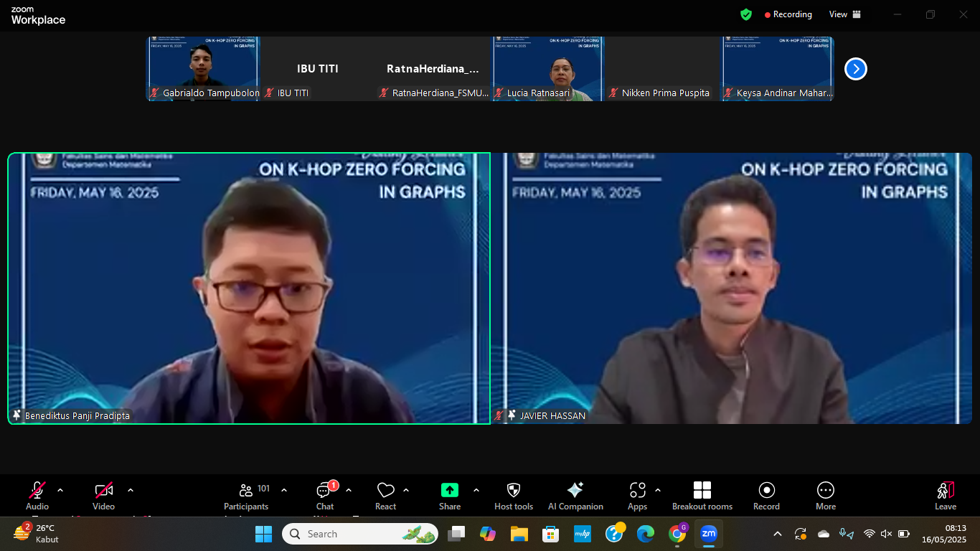
Task: Launch the AI Companion
Action: click(x=575, y=495)
